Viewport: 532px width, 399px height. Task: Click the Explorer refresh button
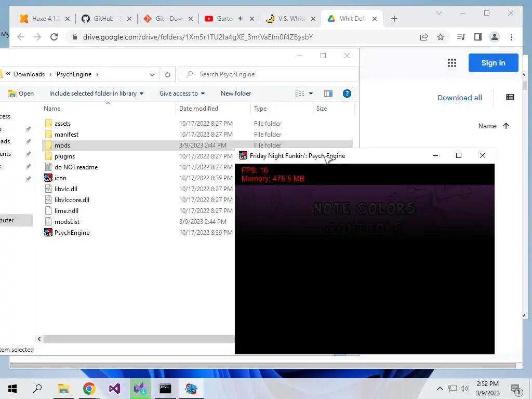(168, 74)
